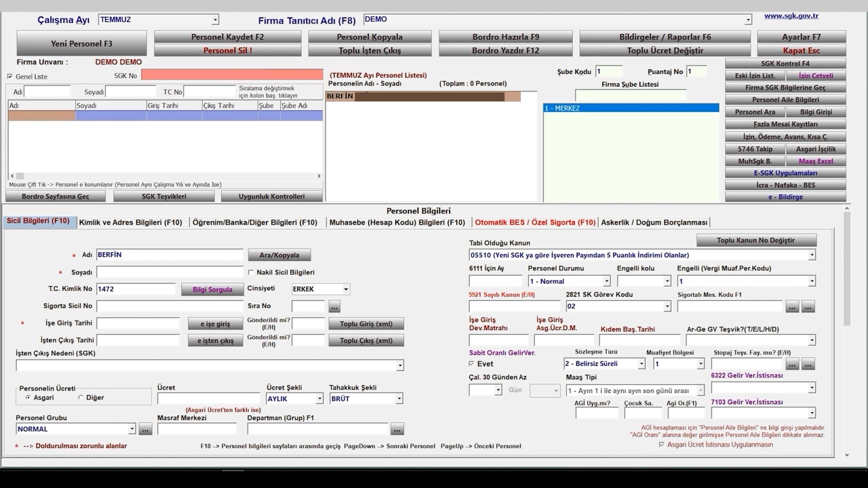The image size is (868, 488).
Task: Expand the Personel Grubu NORMAL dropdown
Action: point(132,429)
